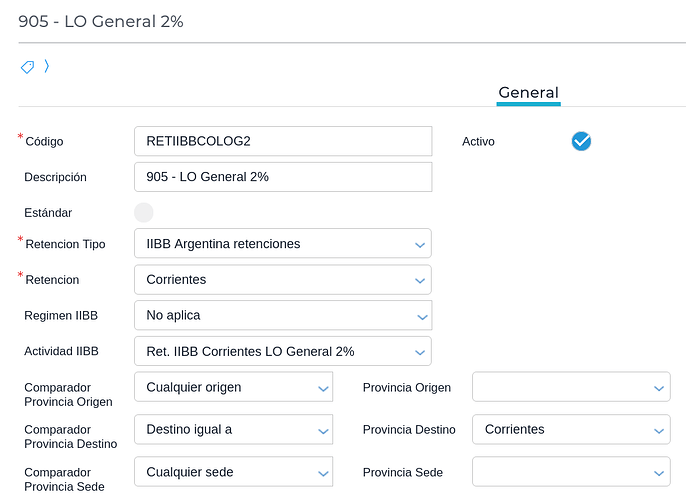Expand Comparador Provincia Destino dropdown

coord(233,430)
